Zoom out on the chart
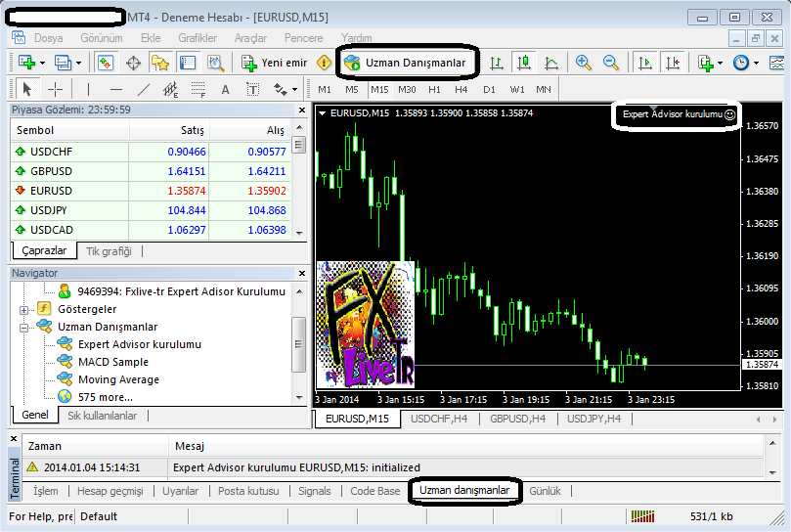The height and width of the screenshot is (532, 791). [x=611, y=63]
